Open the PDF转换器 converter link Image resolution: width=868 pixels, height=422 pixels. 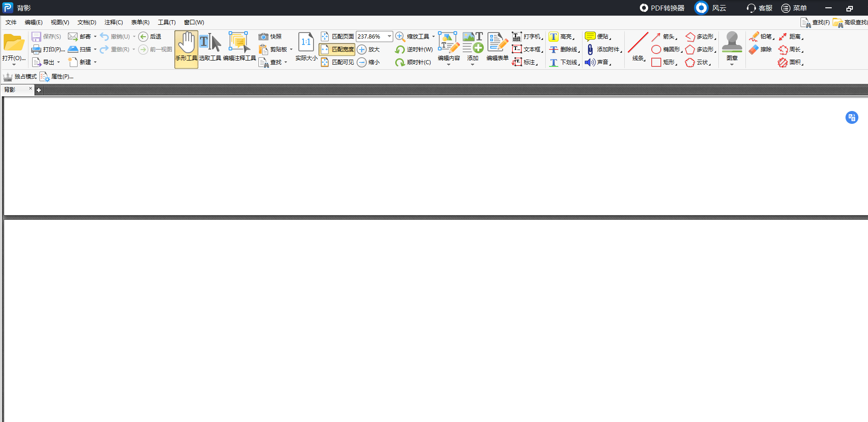coord(662,8)
